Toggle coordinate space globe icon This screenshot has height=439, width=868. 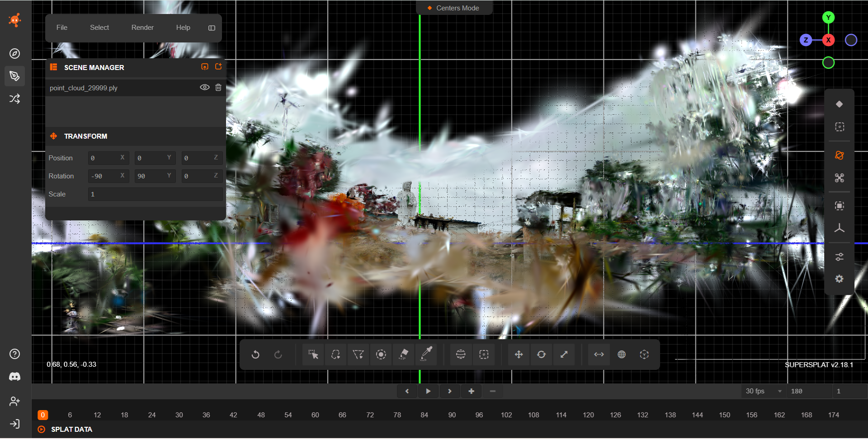[x=622, y=355]
